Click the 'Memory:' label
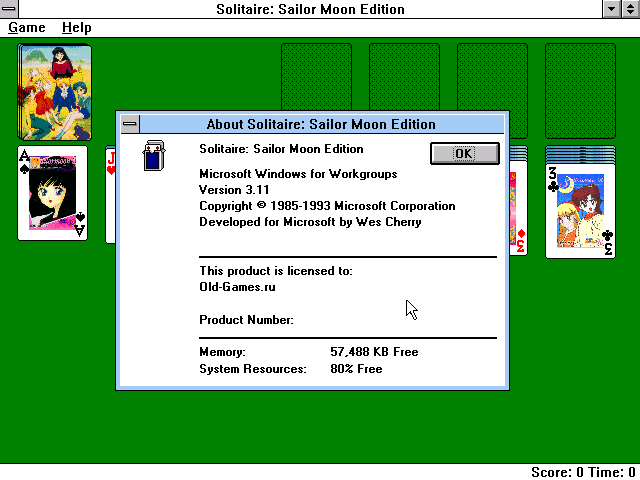The width and height of the screenshot is (640, 480). tap(222, 352)
